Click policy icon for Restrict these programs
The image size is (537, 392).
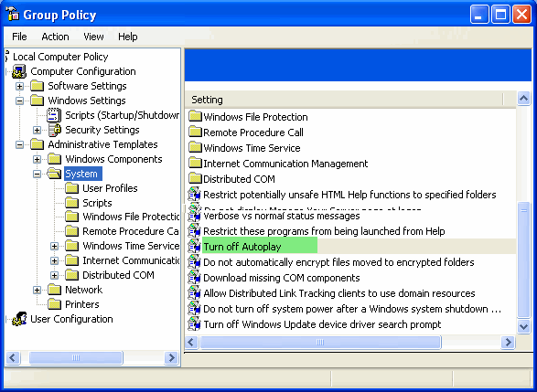(x=195, y=231)
